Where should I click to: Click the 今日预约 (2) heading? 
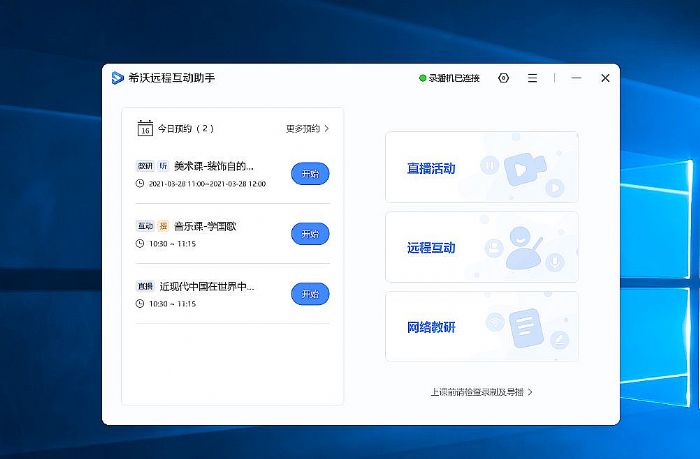186,129
